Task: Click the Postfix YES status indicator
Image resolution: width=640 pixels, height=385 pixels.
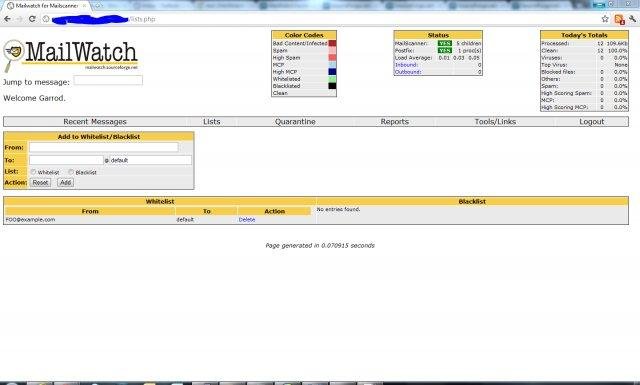Action: [x=444, y=51]
